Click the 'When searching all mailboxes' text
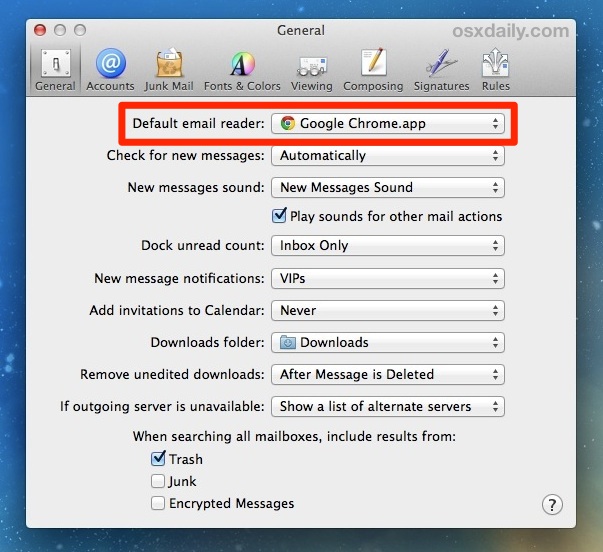The height and width of the screenshot is (552, 603). point(294,437)
